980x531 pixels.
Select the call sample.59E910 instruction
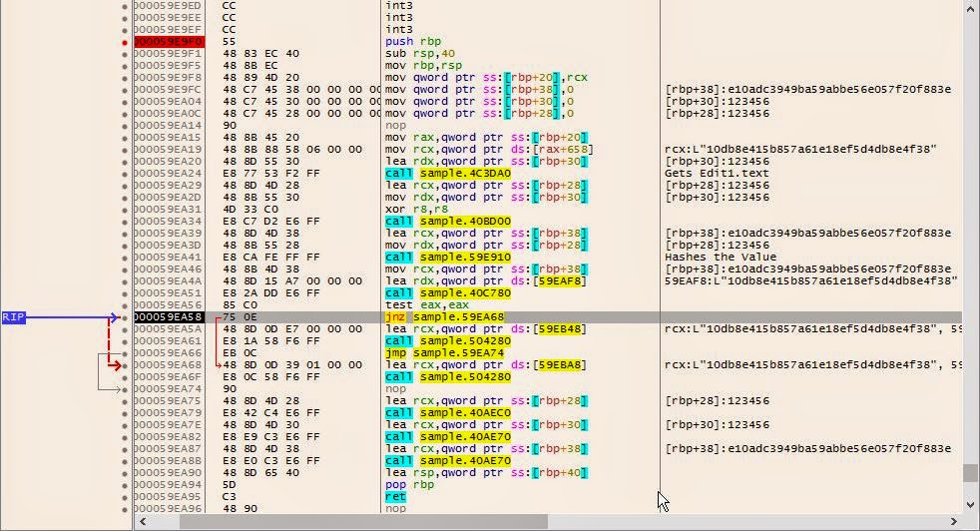[x=447, y=258]
